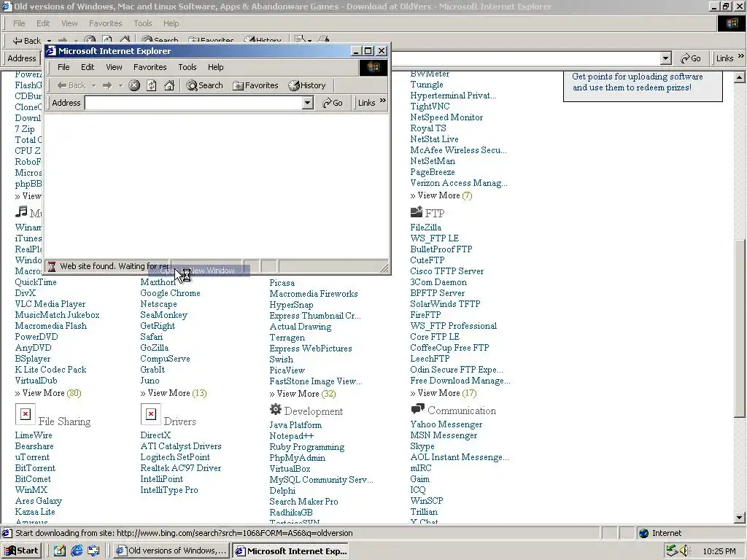Click Stop icon in front IE window
Viewport: 747px width, 560px height.
(134, 85)
